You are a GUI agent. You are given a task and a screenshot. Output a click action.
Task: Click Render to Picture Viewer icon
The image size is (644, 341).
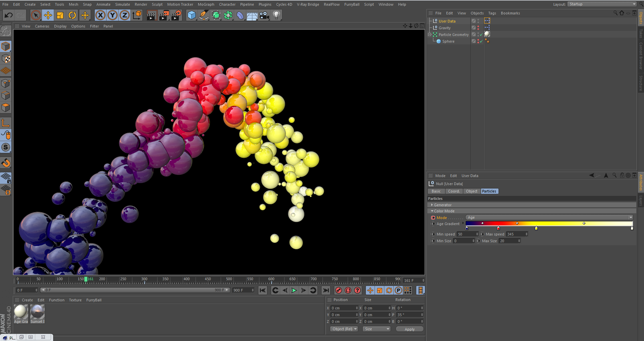[164, 15]
